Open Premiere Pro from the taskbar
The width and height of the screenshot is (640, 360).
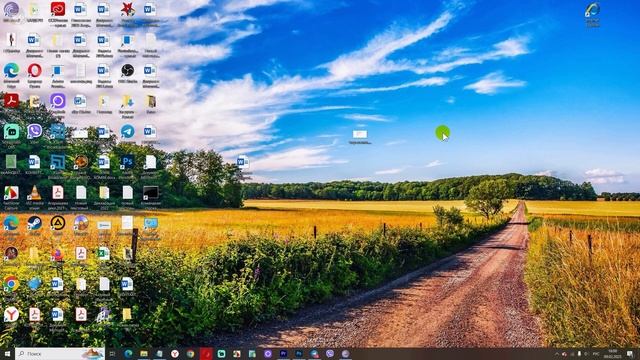[283, 354]
